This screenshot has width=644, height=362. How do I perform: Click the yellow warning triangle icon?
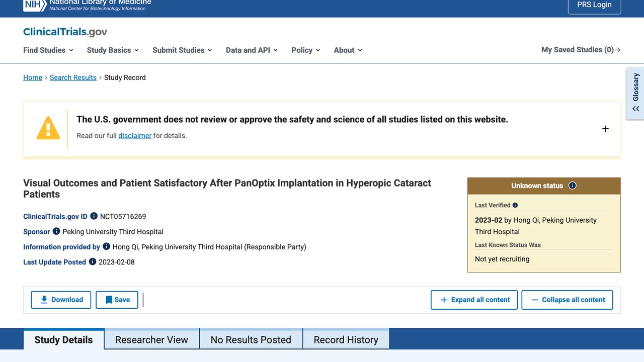pos(48,128)
